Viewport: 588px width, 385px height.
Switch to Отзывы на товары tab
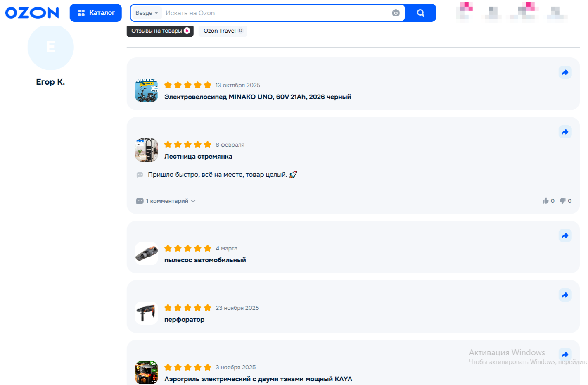(160, 31)
